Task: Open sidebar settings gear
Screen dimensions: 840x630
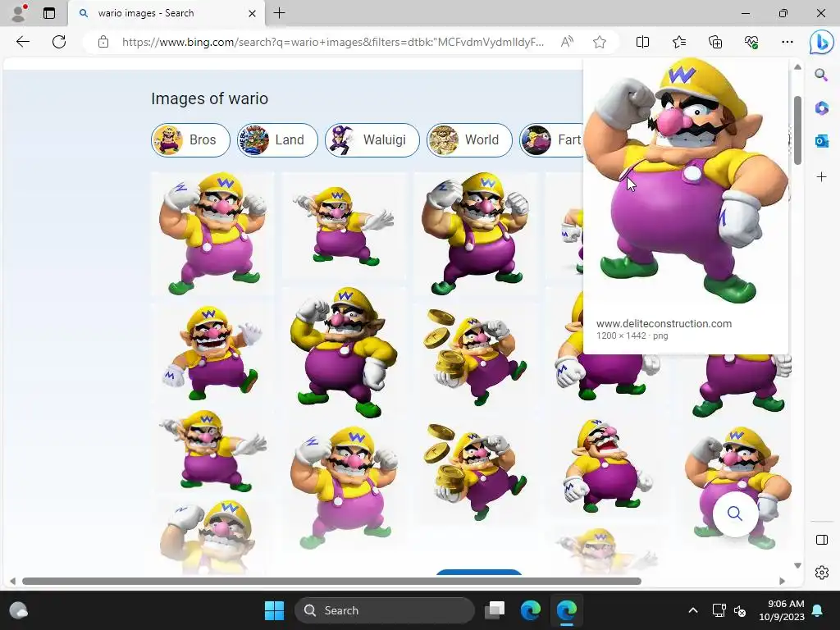Action: click(821, 573)
